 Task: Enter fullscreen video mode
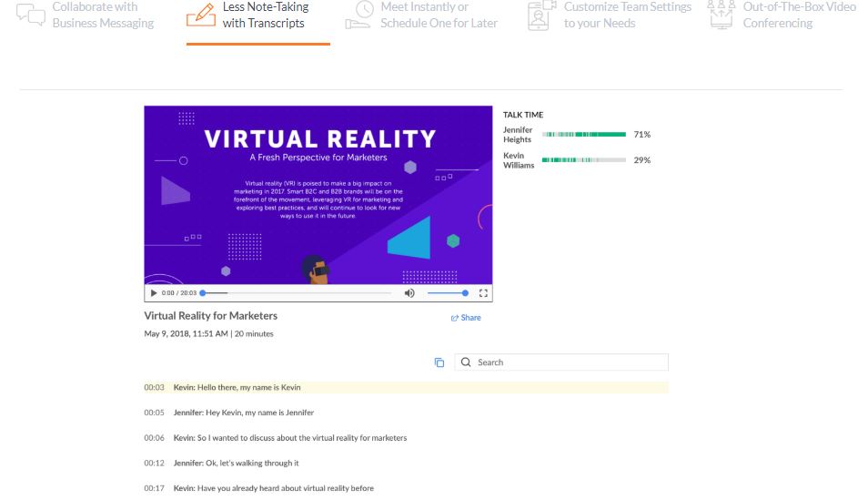click(483, 292)
